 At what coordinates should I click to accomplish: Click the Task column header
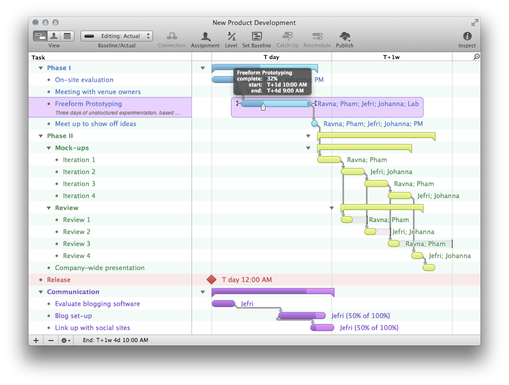(x=38, y=57)
